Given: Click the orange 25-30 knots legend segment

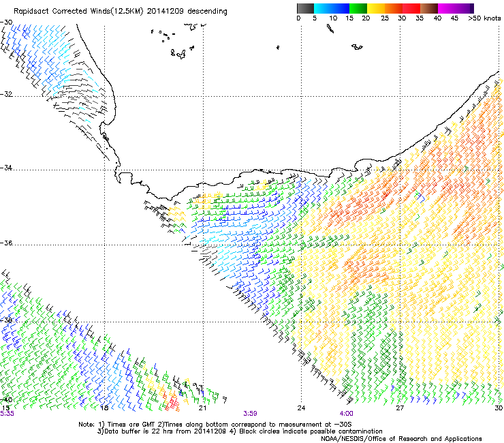Looking at the screenshot, I should click(394, 8).
